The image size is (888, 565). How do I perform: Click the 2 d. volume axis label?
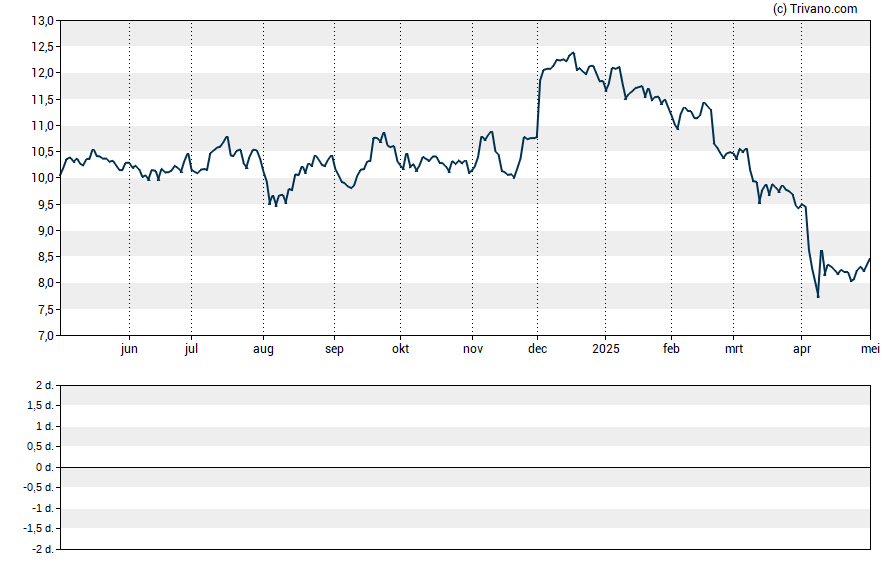pos(44,386)
